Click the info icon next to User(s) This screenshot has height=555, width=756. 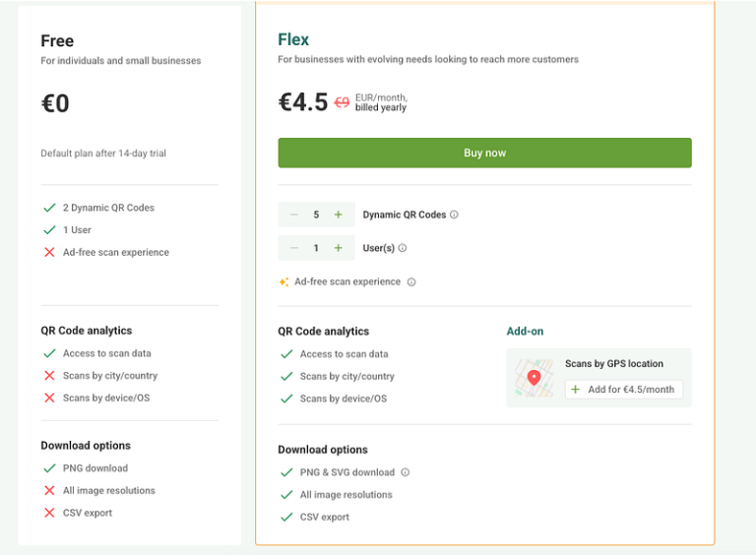(403, 248)
